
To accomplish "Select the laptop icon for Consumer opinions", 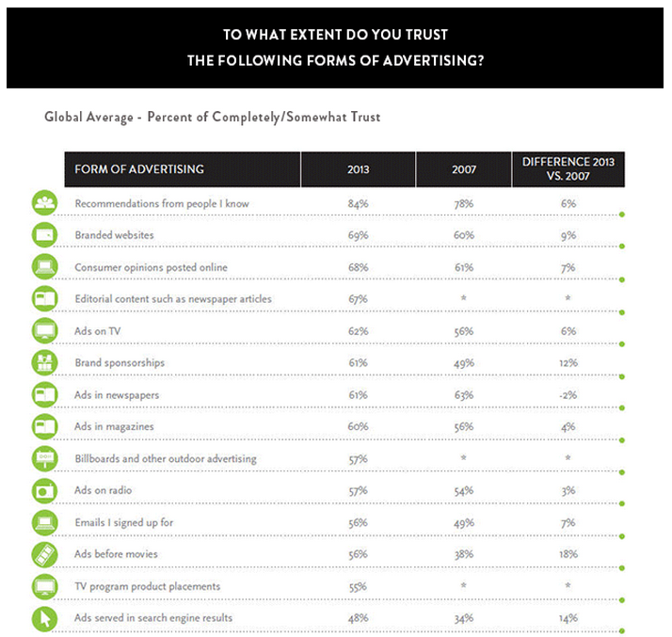I will pos(45,266).
